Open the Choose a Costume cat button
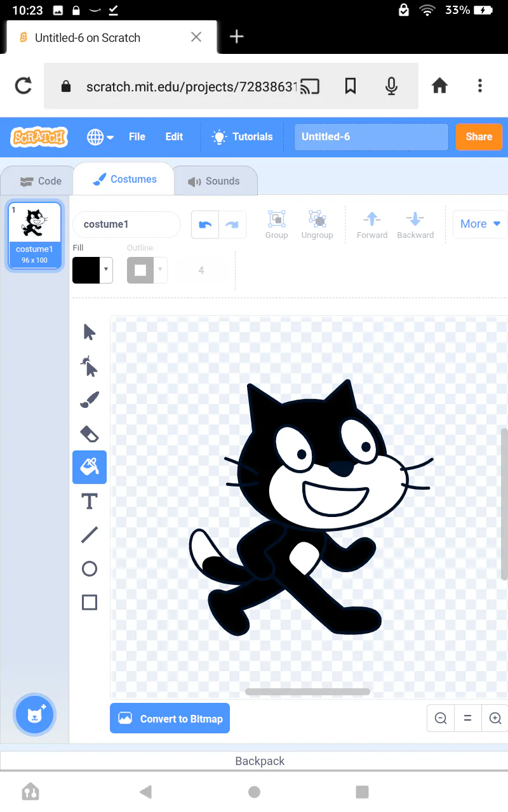 [35, 715]
